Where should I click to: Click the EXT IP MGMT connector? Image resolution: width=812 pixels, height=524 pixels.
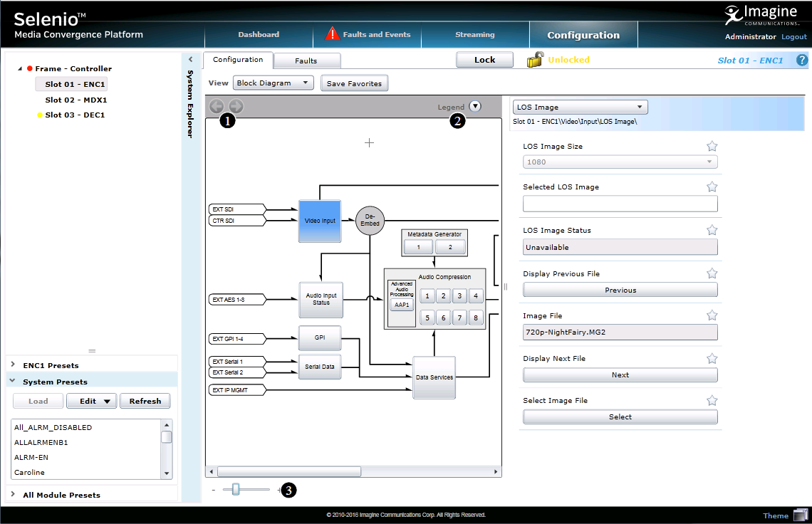(x=238, y=390)
